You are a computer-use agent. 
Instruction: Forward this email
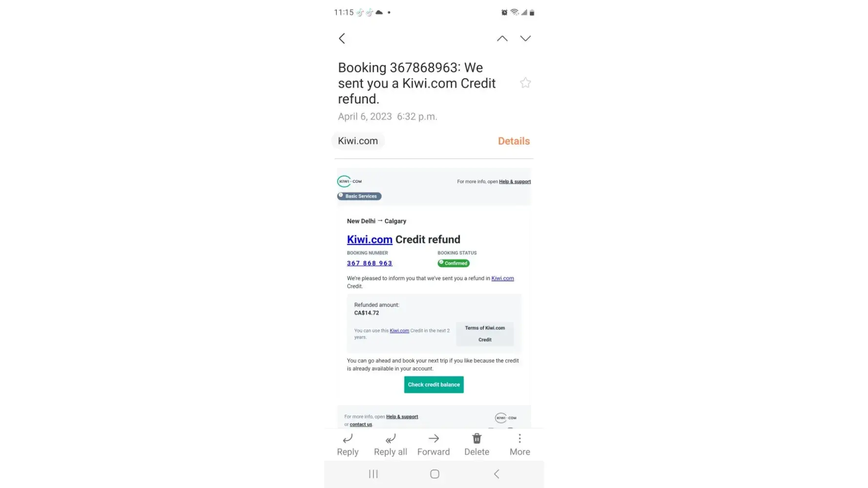coord(434,445)
